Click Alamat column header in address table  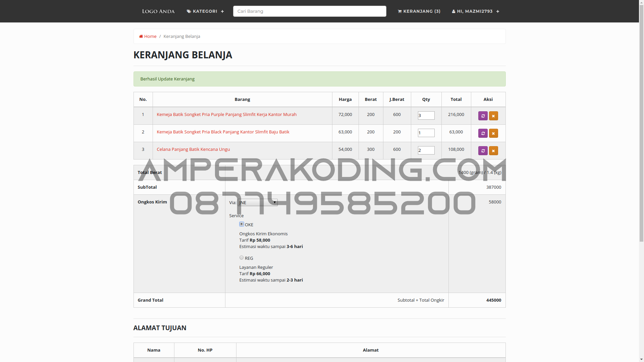371,350
